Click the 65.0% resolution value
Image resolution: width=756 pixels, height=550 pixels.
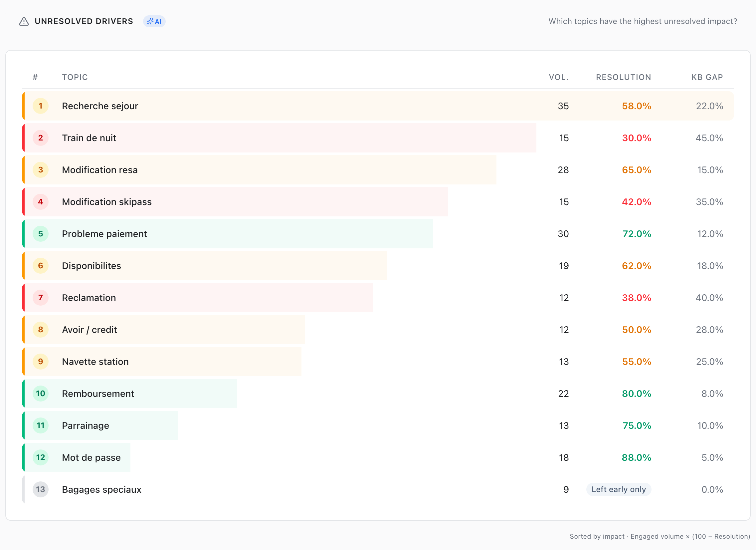click(x=637, y=170)
